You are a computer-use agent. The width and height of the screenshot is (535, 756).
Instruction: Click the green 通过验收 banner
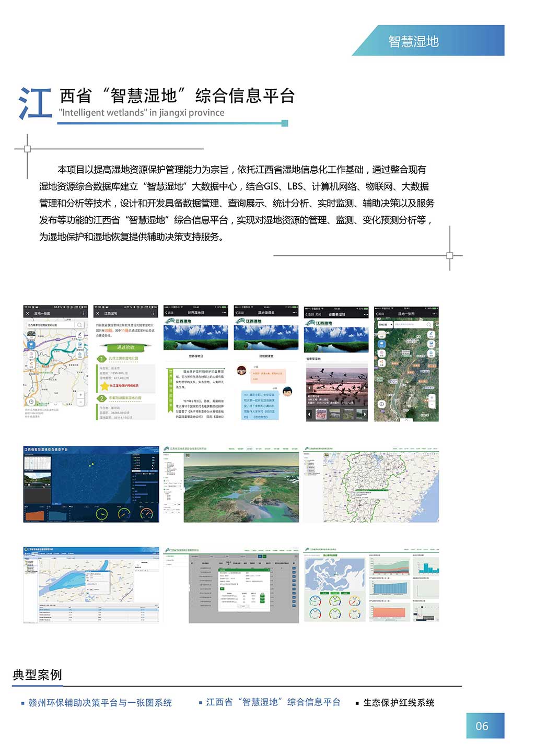click(x=125, y=348)
